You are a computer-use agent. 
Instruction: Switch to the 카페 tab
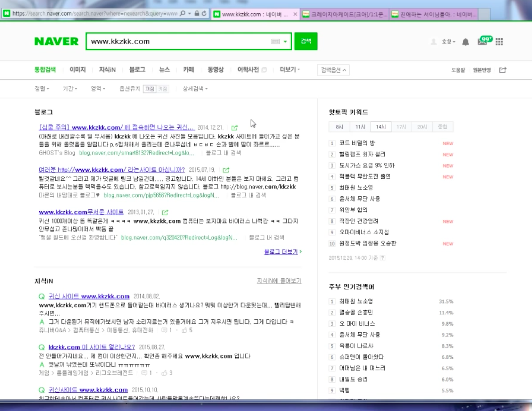tap(189, 70)
